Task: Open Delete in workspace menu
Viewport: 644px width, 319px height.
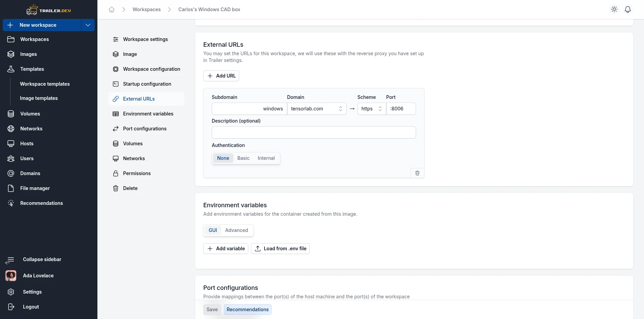Action: [x=146, y=188]
